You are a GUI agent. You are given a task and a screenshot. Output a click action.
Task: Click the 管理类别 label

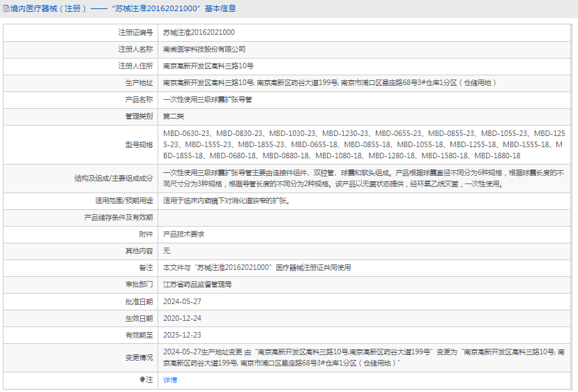coord(139,116)
